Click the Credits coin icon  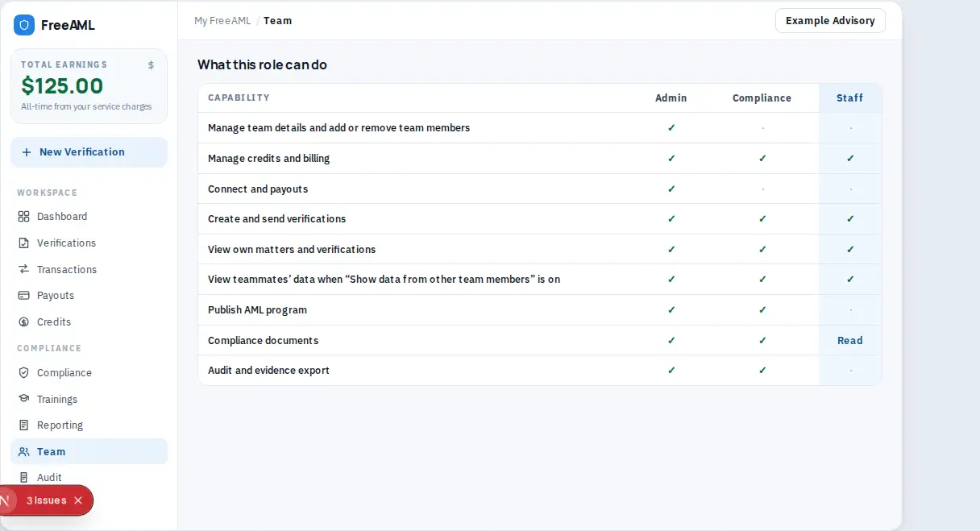click(23, 322)
